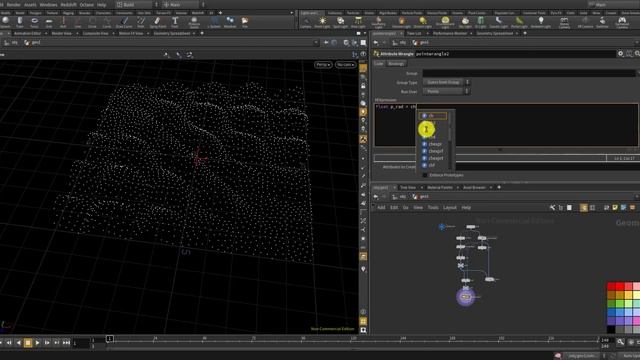Click the network editor wrench icon
This screenshot has width=640, height=360.
coord(552,208)
